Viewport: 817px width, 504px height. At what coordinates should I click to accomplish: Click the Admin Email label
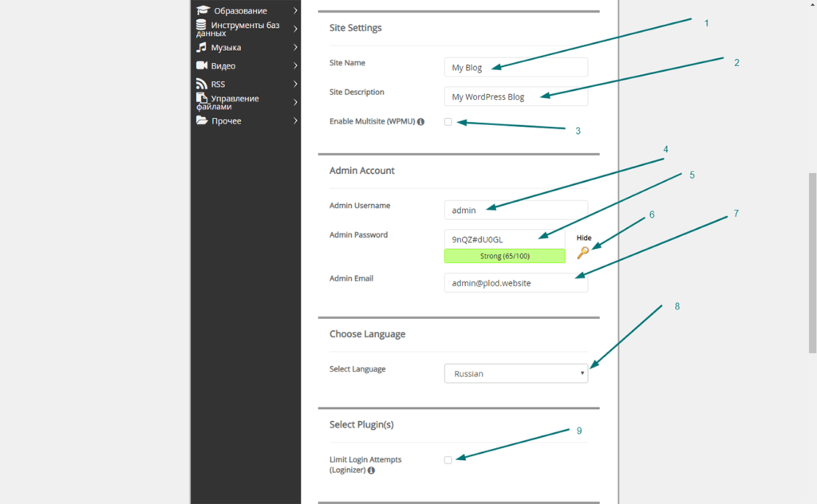(x=351, y=278)
